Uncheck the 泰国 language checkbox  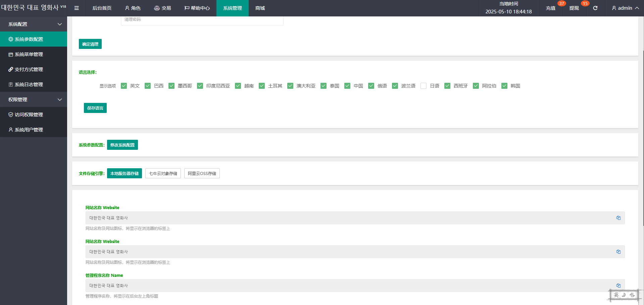point(324,86)
